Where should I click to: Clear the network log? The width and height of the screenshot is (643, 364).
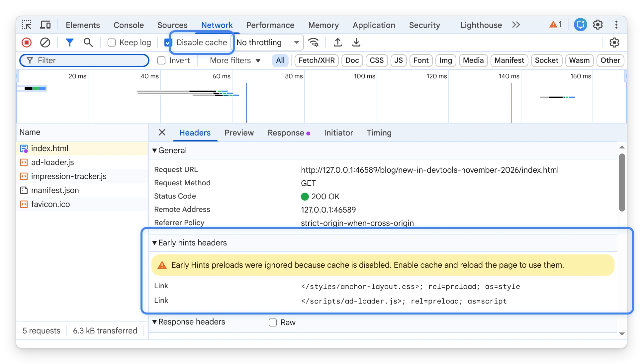tap(45, 43)
